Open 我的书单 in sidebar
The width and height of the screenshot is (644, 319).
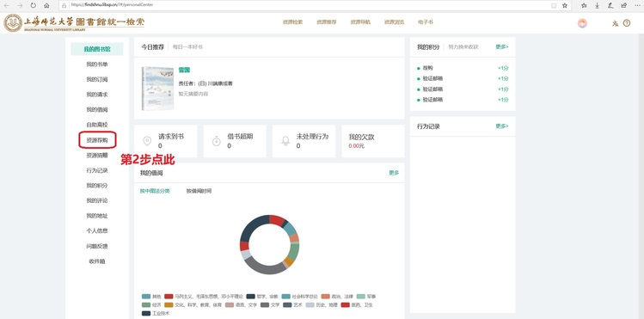click(97, 64)
